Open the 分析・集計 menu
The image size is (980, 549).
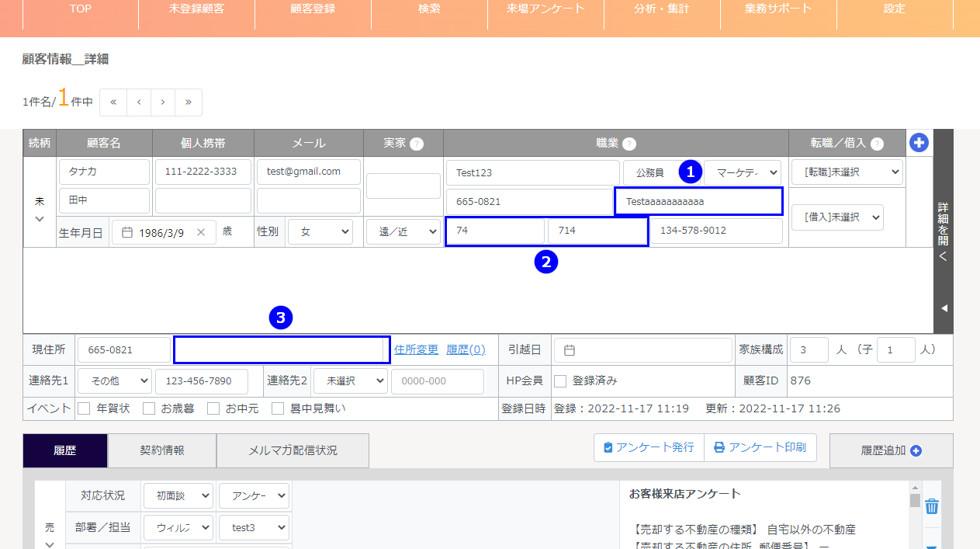click(x=661, y=9)
